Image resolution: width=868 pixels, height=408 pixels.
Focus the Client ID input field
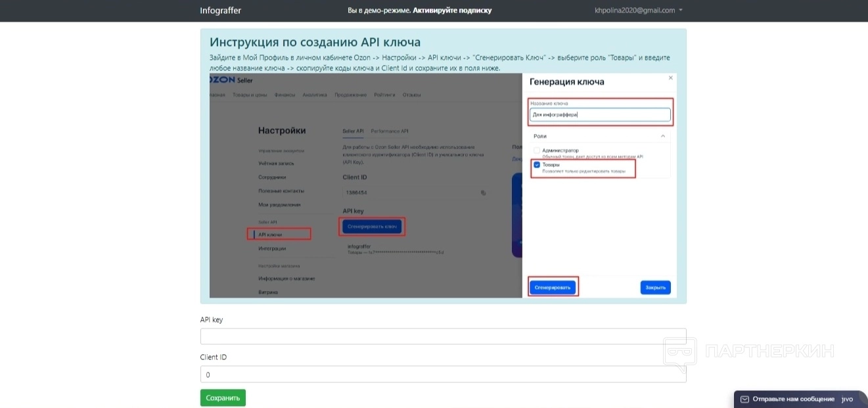pyautogui.click(x=443, y=374)
